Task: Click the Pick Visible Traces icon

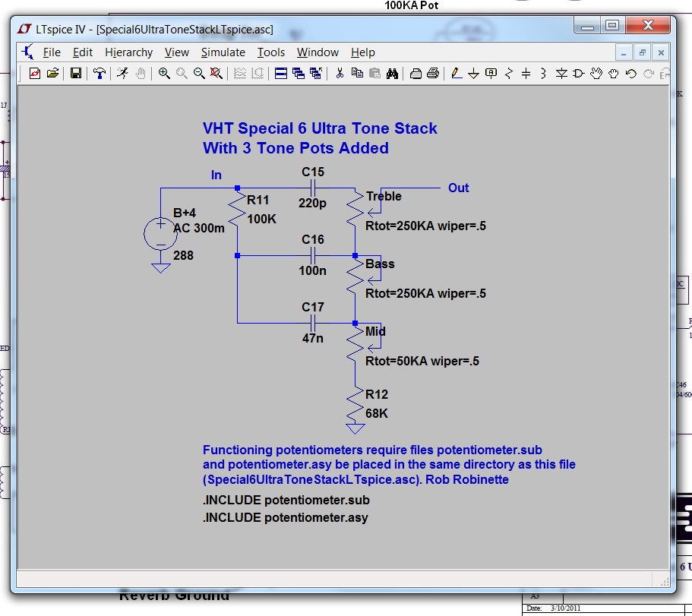Action: tap(239, 73)
